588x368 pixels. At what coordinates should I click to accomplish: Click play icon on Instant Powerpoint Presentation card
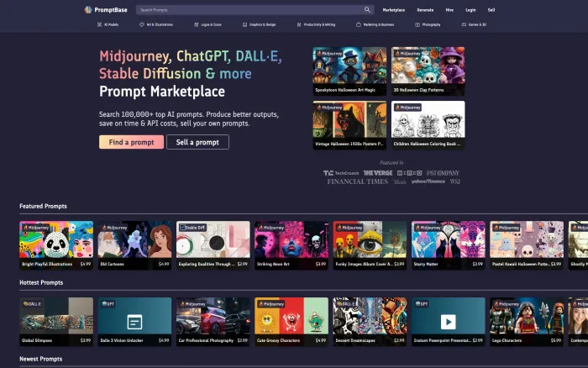click(x=448, y=322)
